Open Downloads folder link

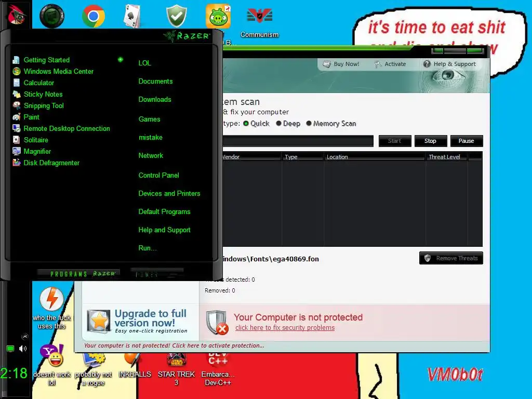(155, 99)
